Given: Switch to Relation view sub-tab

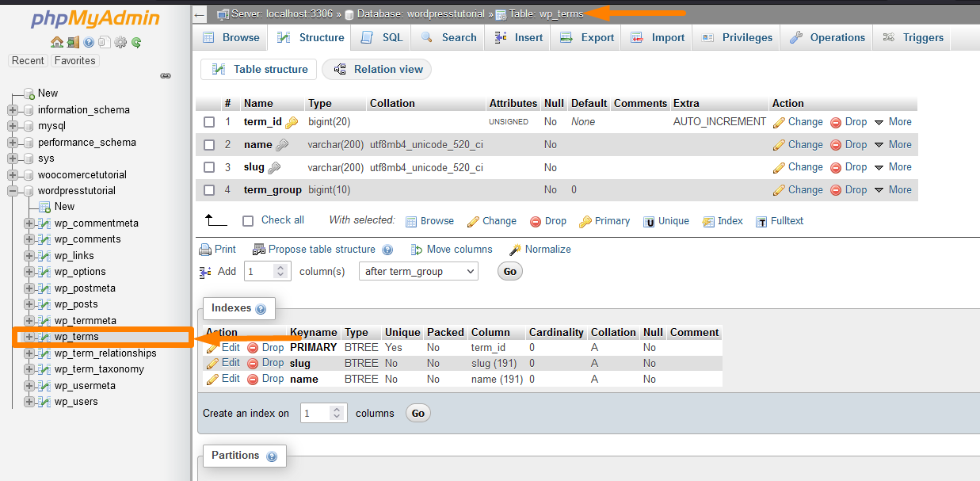Looking at the screenshot, I should coord(377,70).
